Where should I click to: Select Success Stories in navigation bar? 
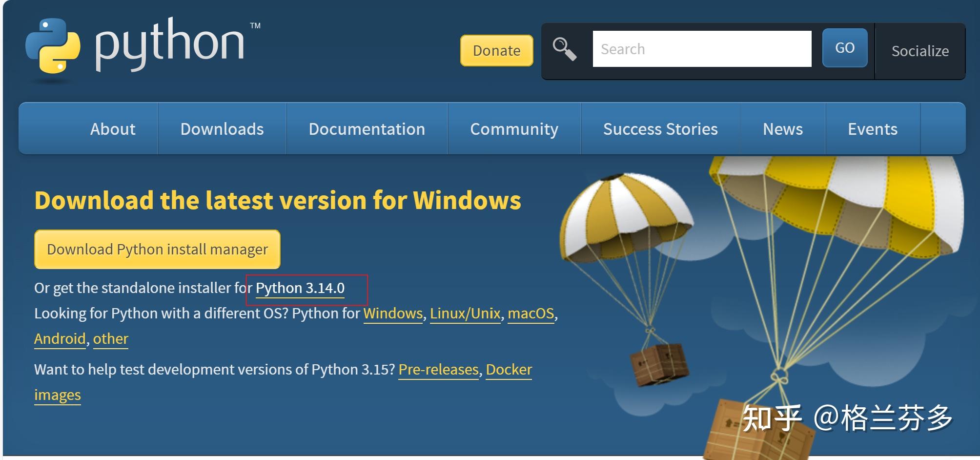pyautogui.click(x=660, y=129)
